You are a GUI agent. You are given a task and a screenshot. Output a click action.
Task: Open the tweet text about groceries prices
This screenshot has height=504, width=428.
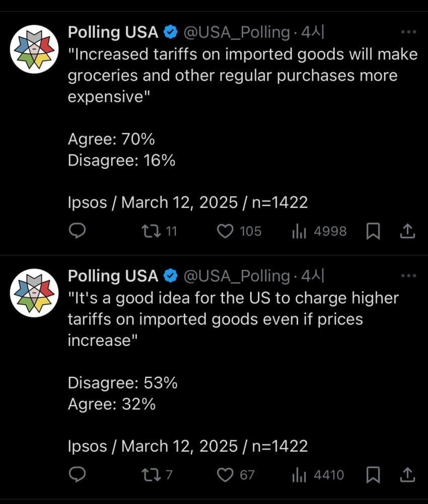[x=242, y=76]
